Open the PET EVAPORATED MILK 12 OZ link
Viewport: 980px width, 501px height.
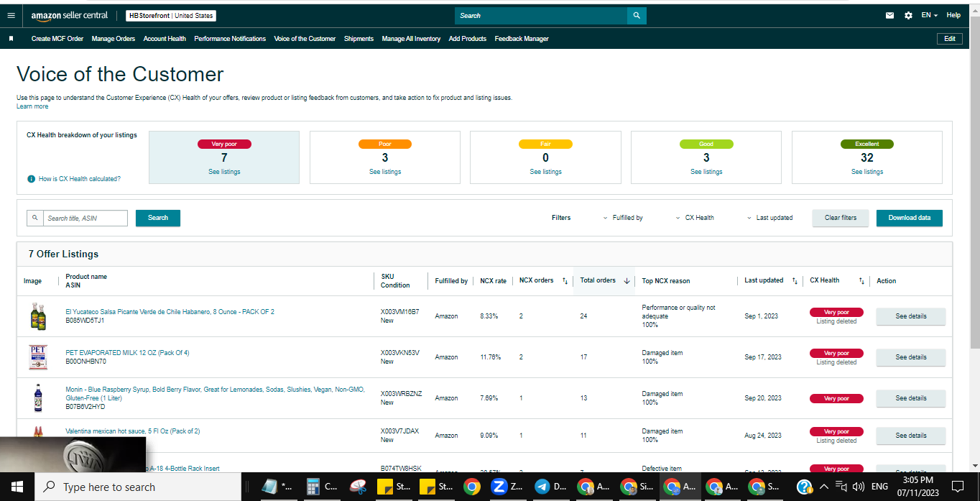point(127,353)
